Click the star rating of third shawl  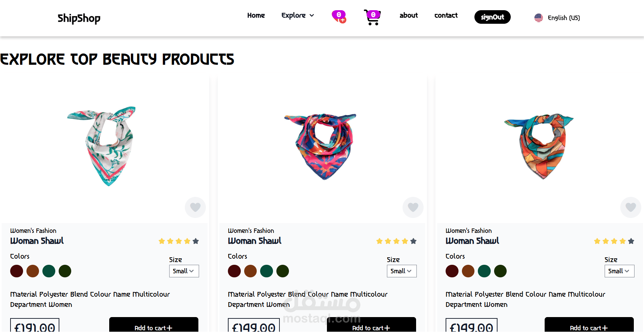click(614, 241)
